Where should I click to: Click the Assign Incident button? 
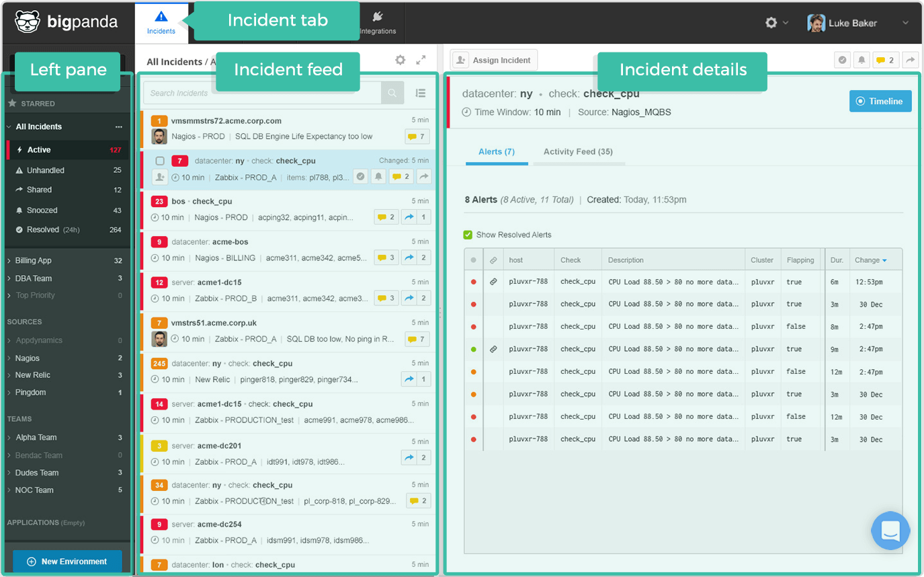click(495, 60)
